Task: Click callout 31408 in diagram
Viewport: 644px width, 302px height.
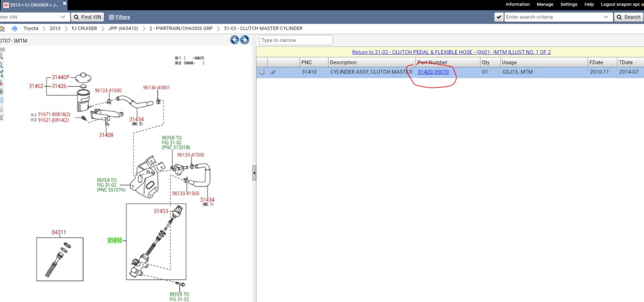Action: click(106, 135)
